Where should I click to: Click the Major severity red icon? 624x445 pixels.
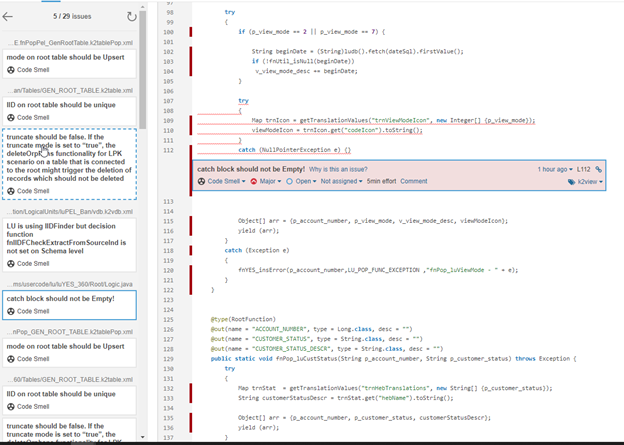tap(254, 182)
